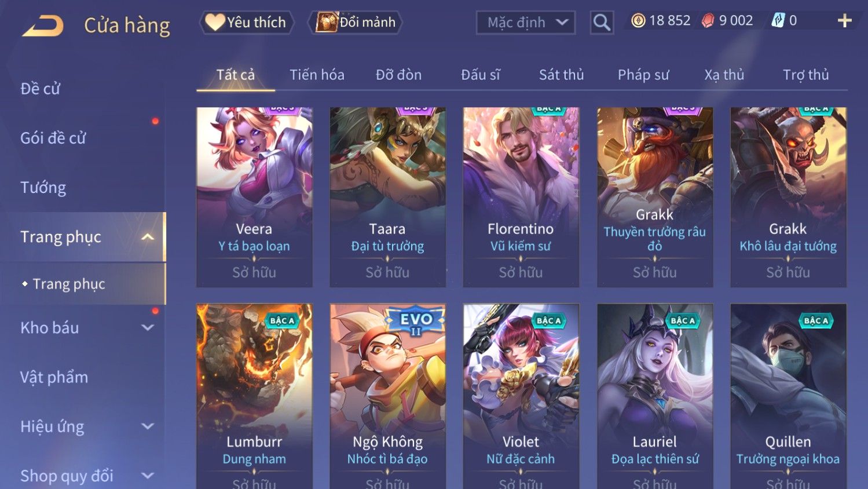Image resolution: width=868 pixels, height=489 pixels.
Task: Switch to the Sát thủ tab
Action: tap(561, 75)
